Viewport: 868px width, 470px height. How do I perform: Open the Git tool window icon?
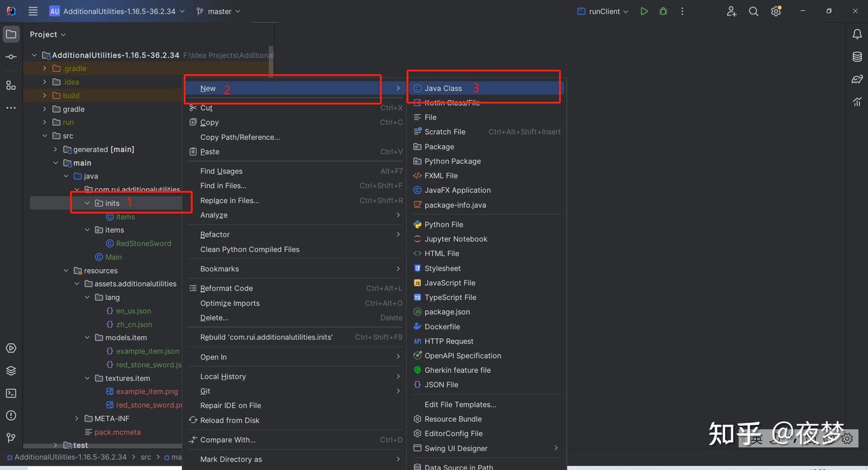[x=11, y=437]
